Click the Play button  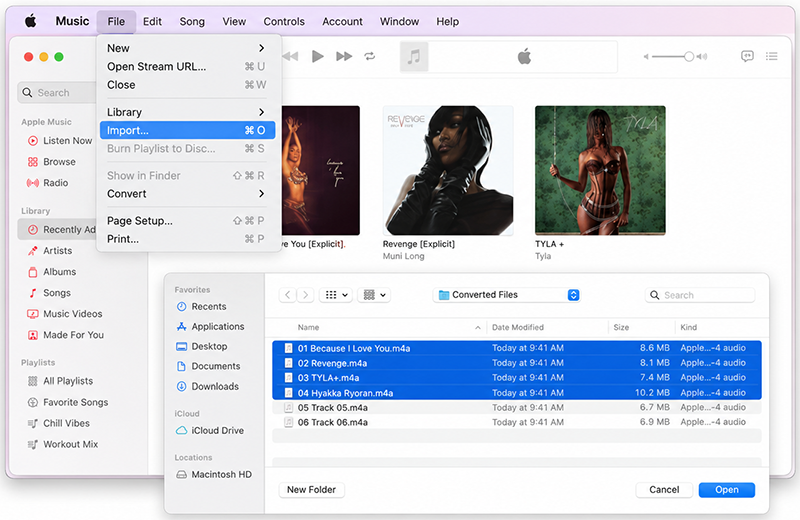(x=317, y=56)
